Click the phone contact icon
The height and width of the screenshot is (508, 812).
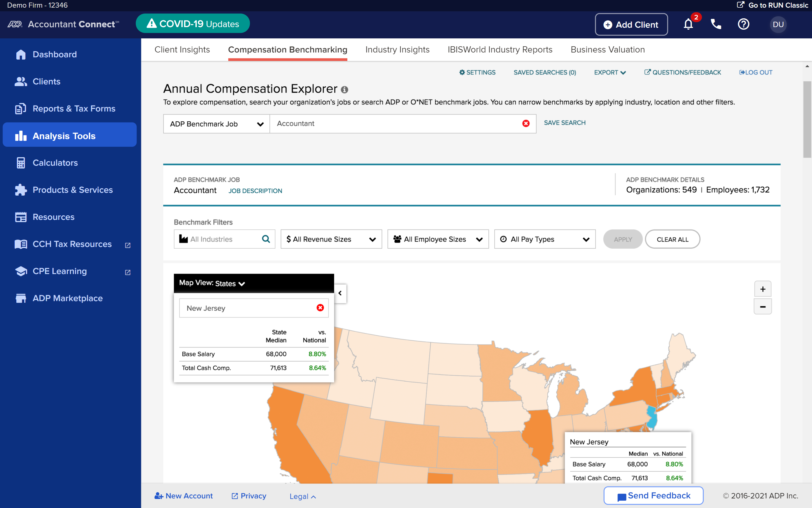pyautogui.click(x=716, y=24)
